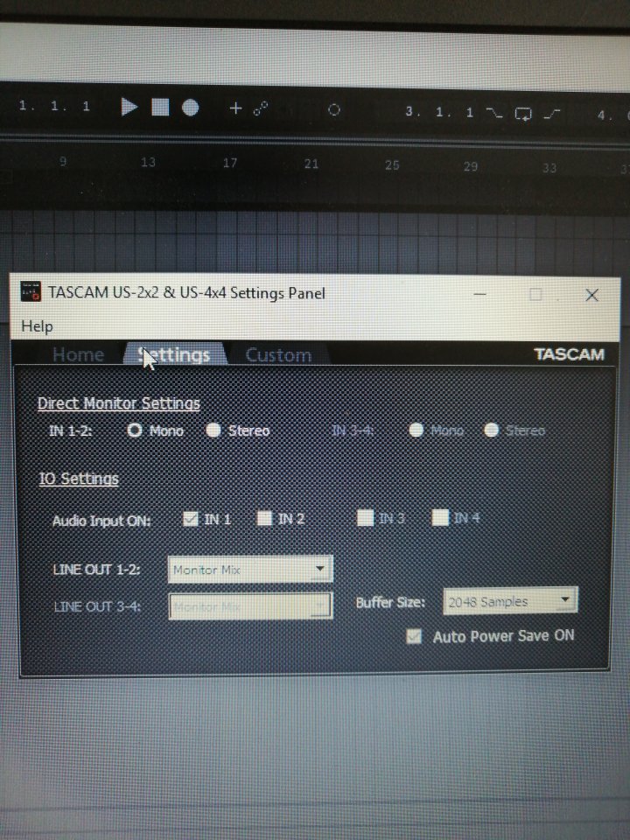Click the IO Settings heading
This screenshot has width=630, height=840.
[x=78, y=479]
